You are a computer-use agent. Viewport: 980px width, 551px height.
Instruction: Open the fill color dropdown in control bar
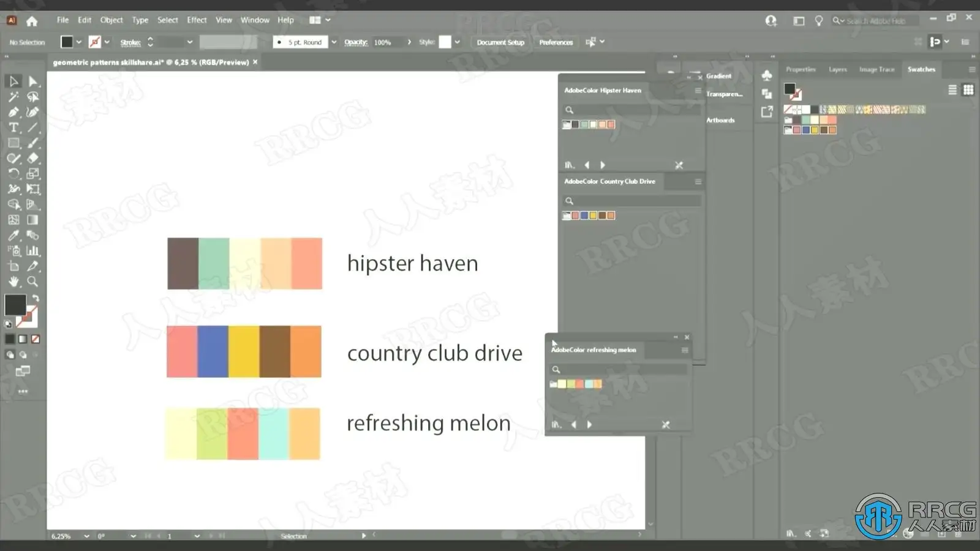pos(79,42)
